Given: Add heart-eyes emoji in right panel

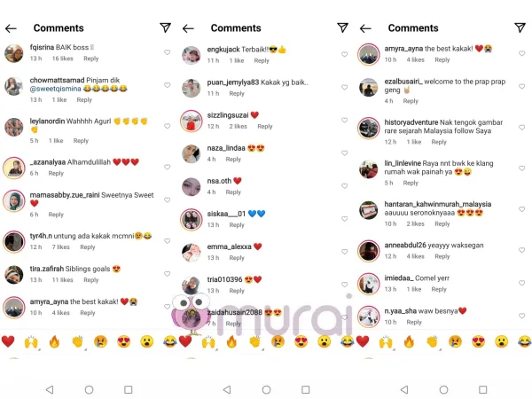Looking at the screenshot, I should pos(479,341).
